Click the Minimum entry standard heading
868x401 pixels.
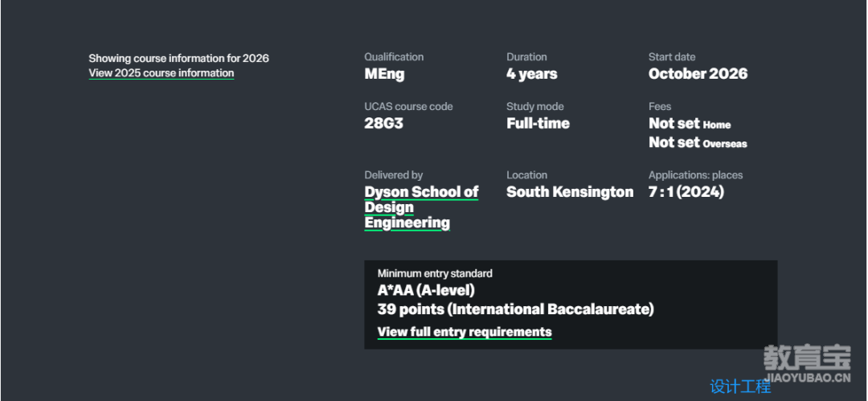pyautogui.click(x=435, y=273)
